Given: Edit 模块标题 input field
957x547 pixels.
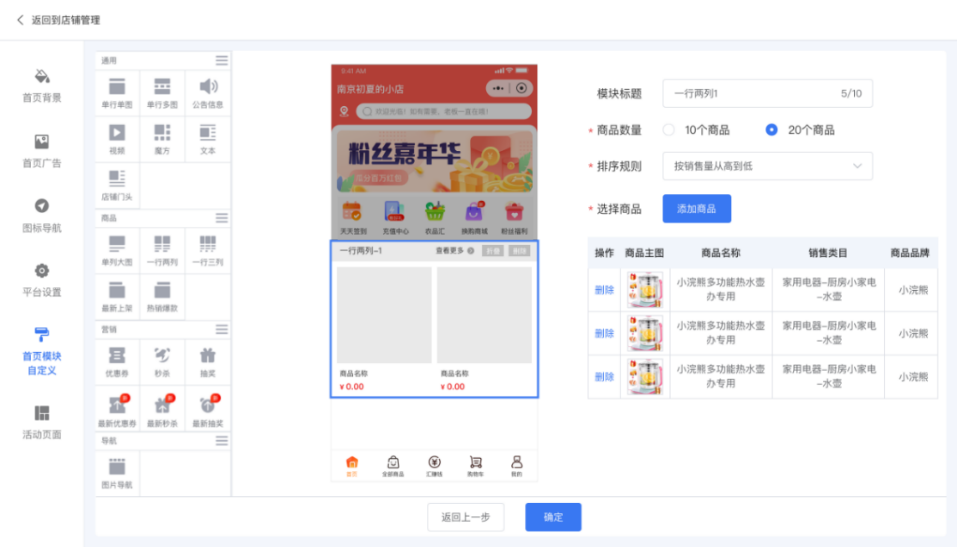Looking at the screenshot, I should pos(767,93).
